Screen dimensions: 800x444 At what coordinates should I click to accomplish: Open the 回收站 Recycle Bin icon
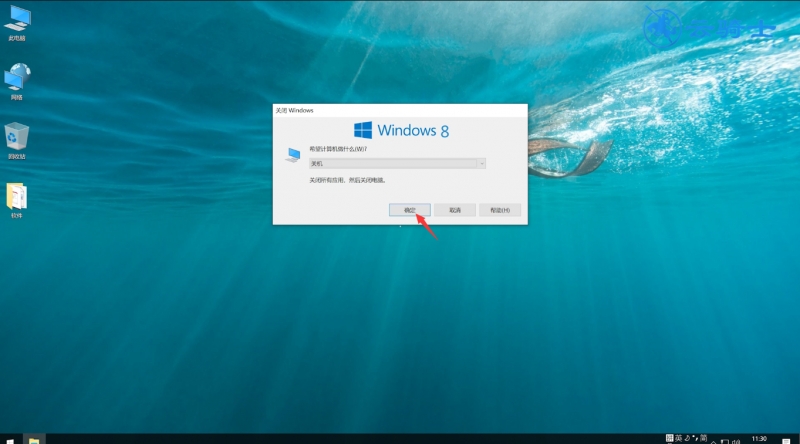coord(17,141)
